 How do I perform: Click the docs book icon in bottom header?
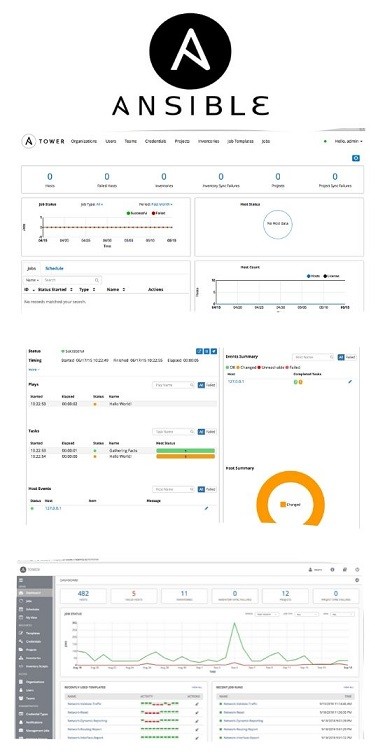point(345,569)
